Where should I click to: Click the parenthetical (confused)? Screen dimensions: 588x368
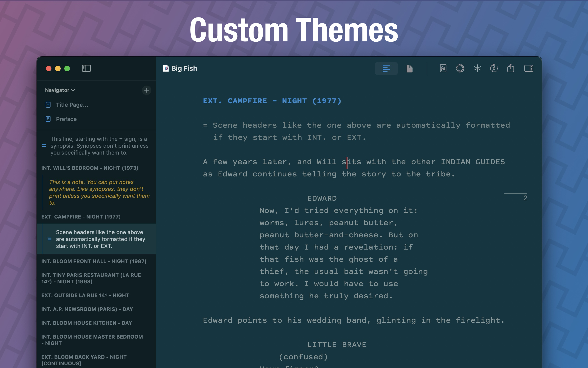click(x=303, y=357)
